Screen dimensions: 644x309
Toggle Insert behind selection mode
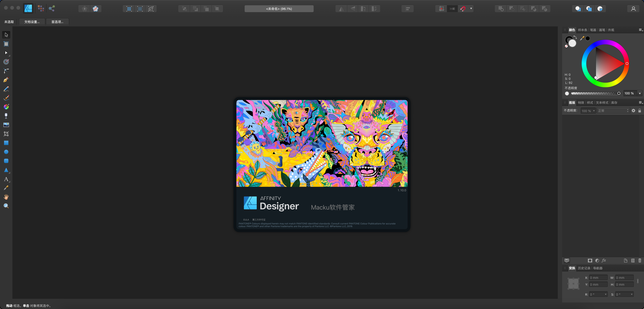pyautogui.click(x=578, y=9)
